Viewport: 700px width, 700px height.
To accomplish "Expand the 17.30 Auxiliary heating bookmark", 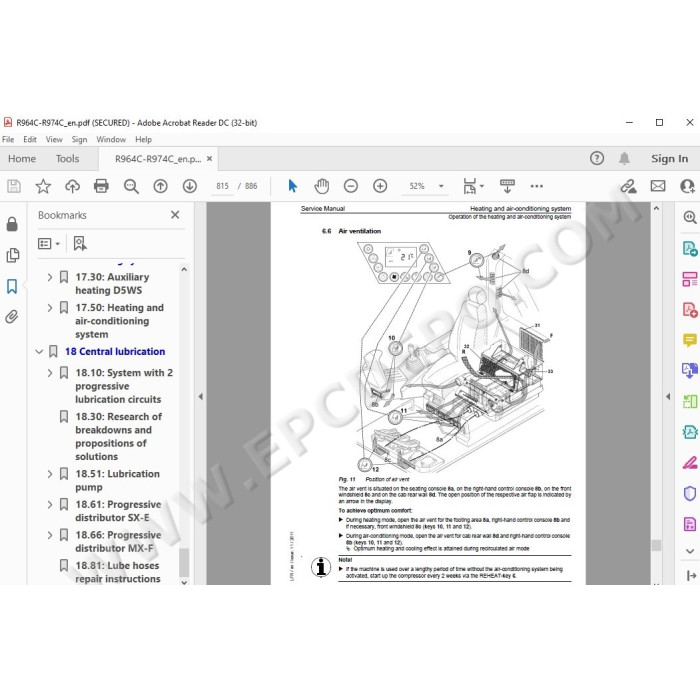I will tap(50, 277).
